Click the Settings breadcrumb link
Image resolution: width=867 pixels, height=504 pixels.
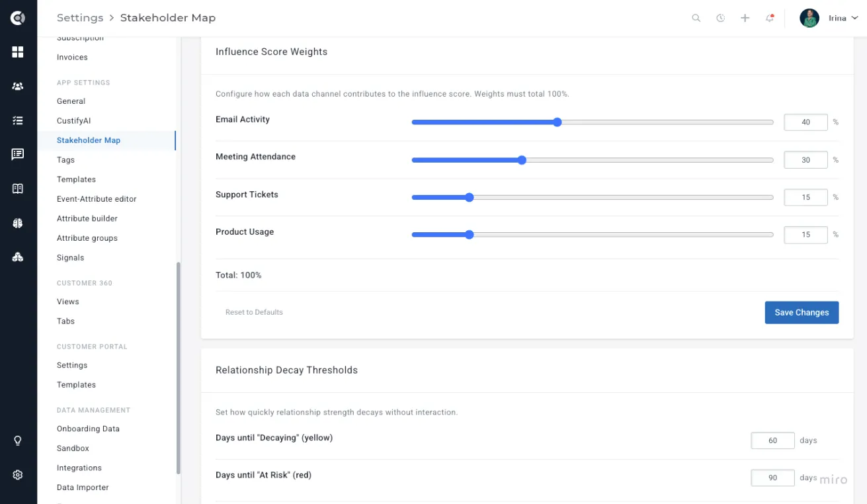(x=80, y=18)
